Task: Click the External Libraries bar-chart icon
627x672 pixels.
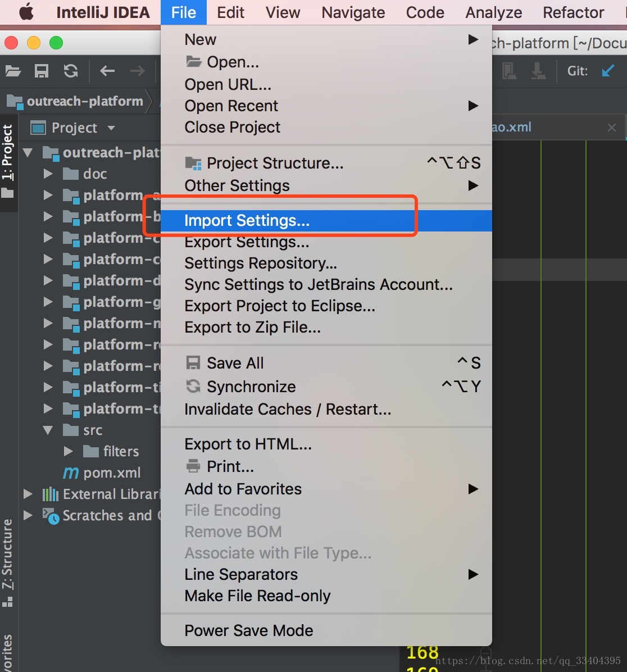Action: tap(51, 494)
